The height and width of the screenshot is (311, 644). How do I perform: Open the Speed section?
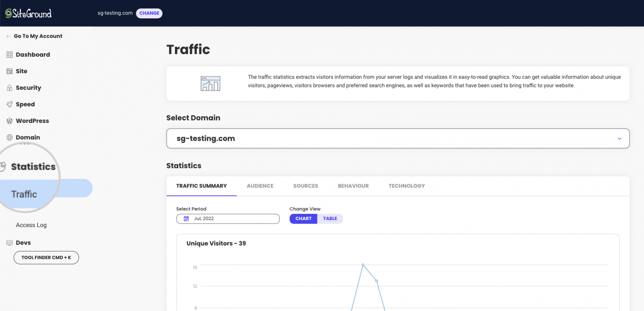click(25, 104)
